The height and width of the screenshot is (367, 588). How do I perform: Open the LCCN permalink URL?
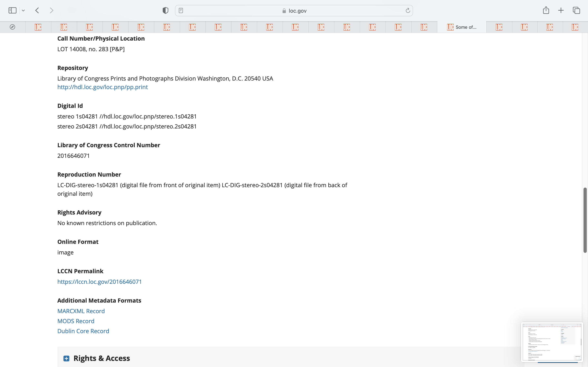point(99,282)
